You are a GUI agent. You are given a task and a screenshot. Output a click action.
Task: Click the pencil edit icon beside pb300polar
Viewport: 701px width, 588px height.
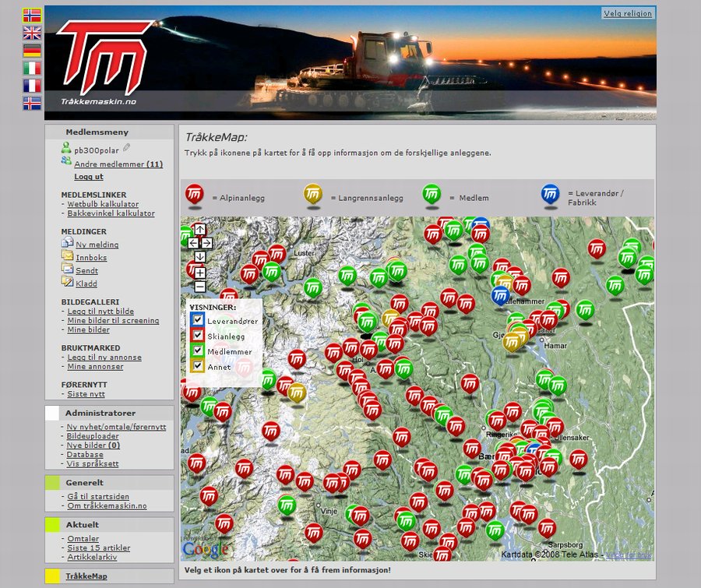click(126, 147)
